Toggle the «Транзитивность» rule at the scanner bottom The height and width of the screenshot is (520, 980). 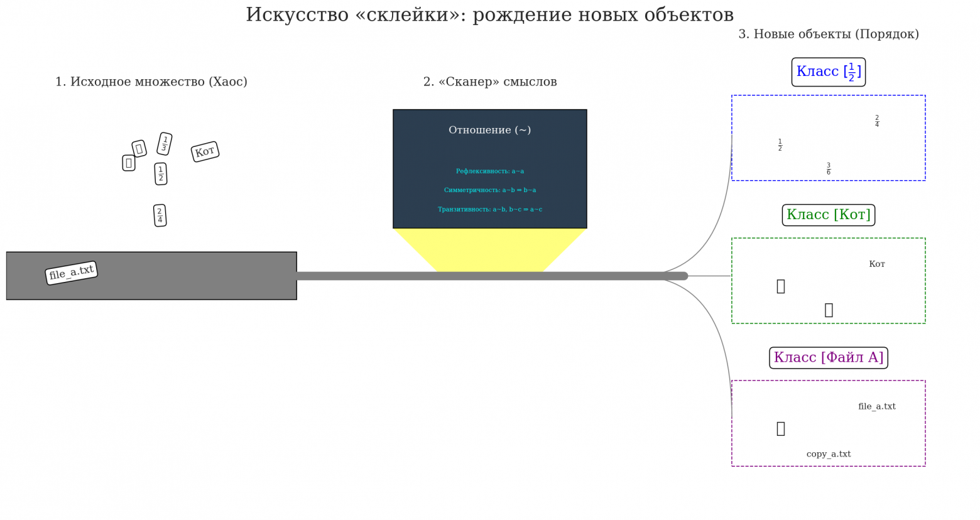point(490,209)
